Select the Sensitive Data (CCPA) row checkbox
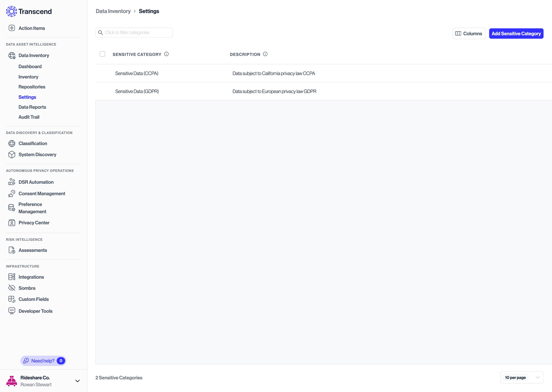The width and height of the screenshot is (552, 392). (x=102, y=73)
